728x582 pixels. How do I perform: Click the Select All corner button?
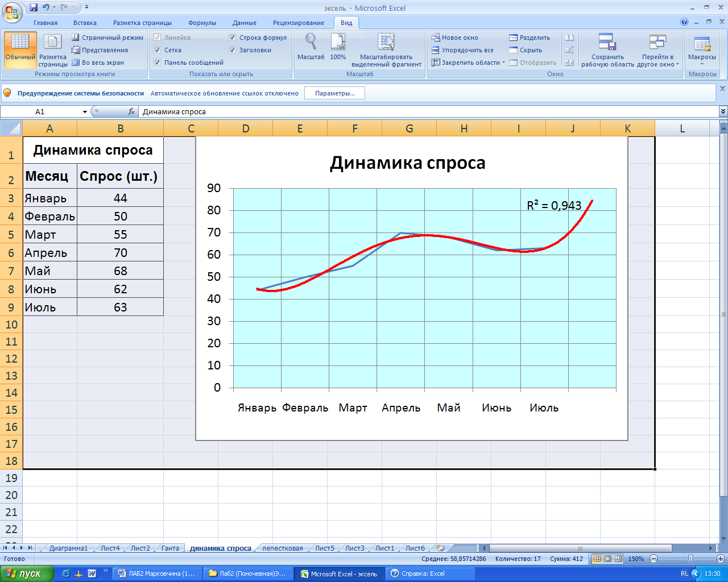11,128
